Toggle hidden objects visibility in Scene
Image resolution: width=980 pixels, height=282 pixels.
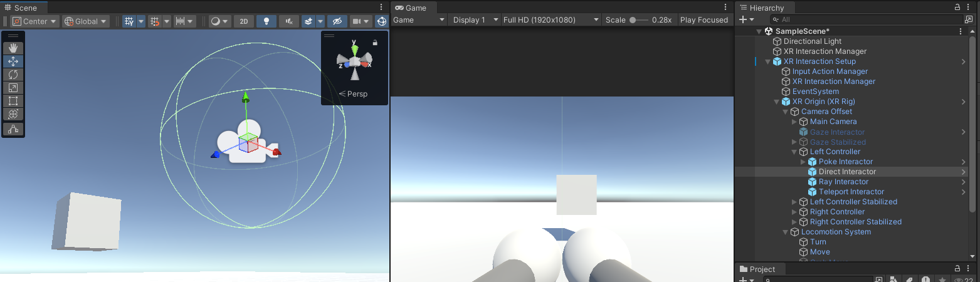(x=337, y=21)
